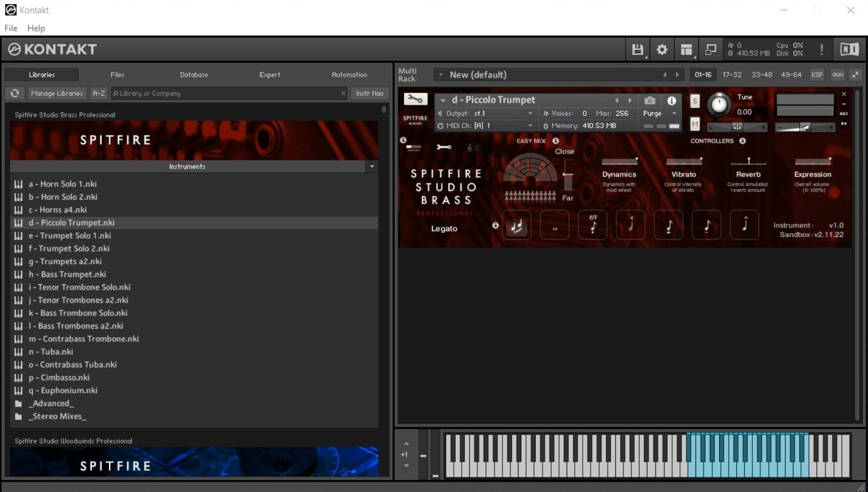Click the workspace layout panel icon
The height and width of the screenshot is (492, 868).
click(686, 50)
